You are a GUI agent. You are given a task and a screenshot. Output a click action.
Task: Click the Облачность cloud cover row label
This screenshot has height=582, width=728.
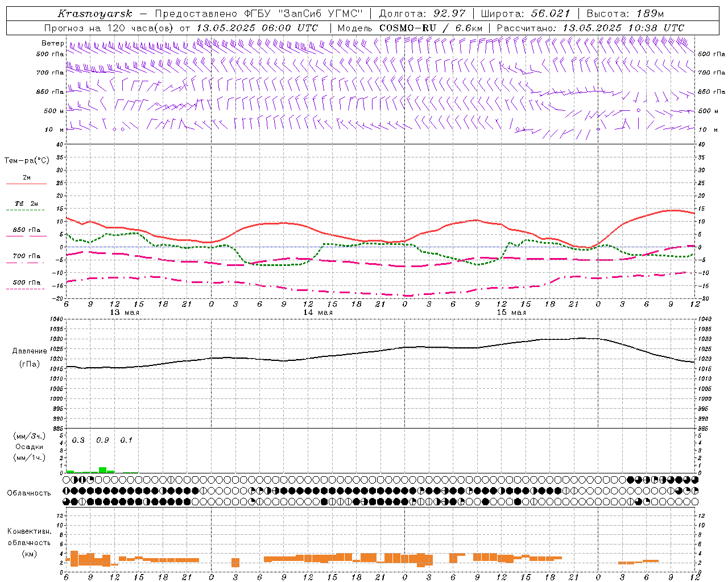pyautogui.click(x=29, y=493)
